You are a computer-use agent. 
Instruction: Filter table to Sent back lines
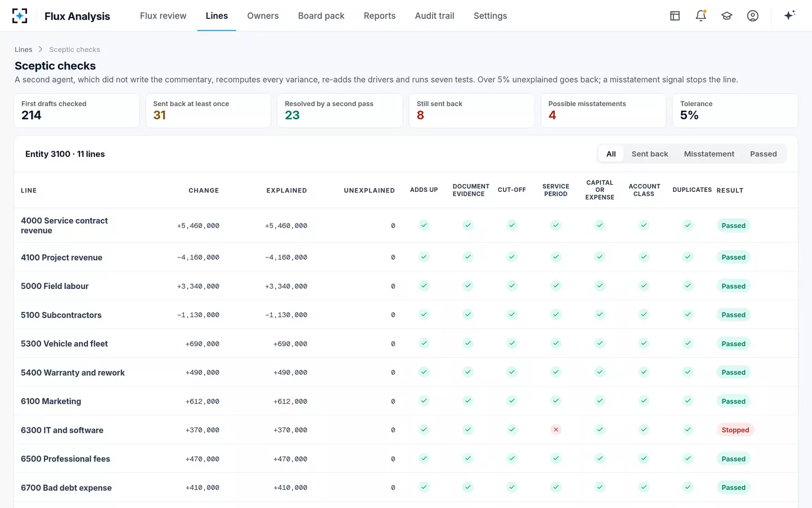(650, 154)
